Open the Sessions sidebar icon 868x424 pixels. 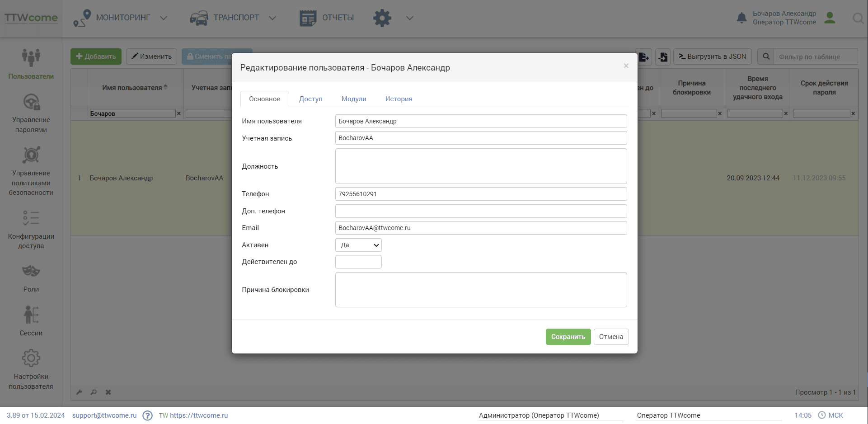pyautogui.click(x=31, y=315)
